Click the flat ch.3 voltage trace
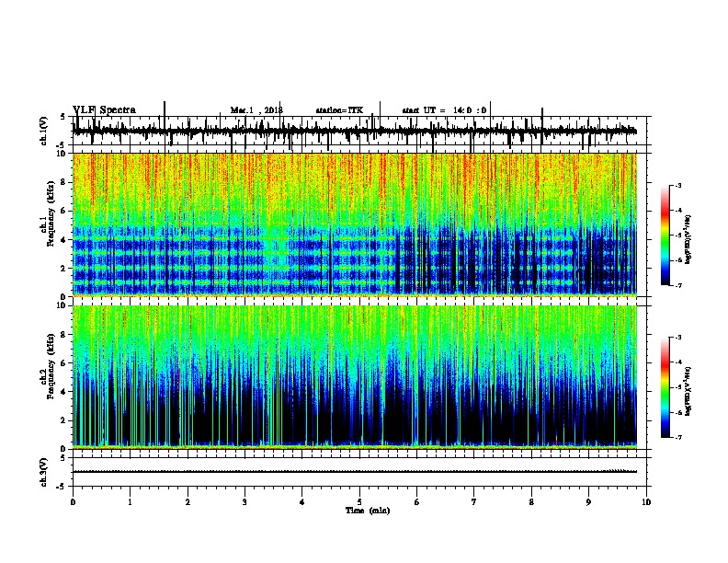The height and width of the screenshot is (563, 728). [x=355, y=472]
